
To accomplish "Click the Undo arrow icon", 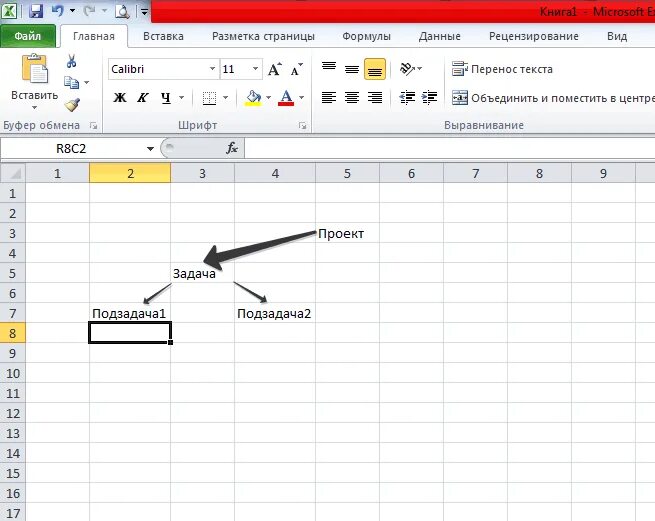I will 57,11.
